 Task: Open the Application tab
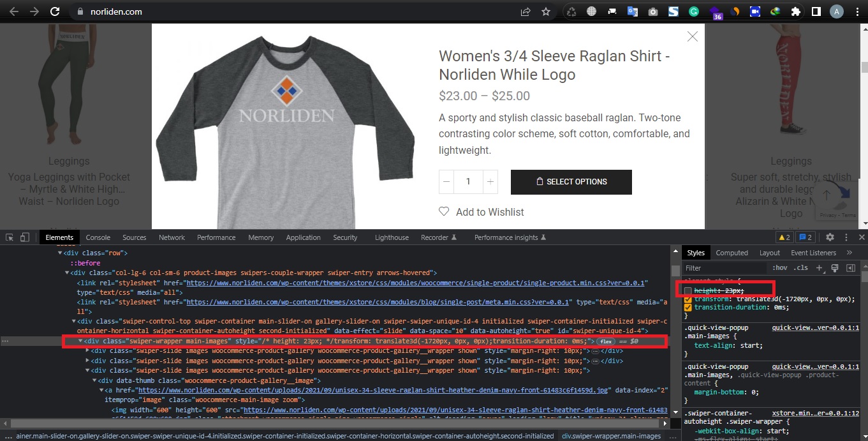[x=304, y=237]
